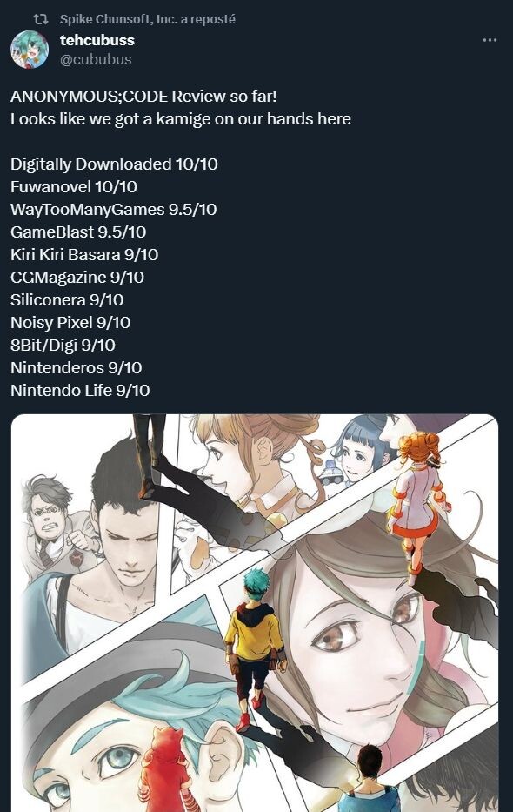Click the 'WayTooManyGames 9.5/10' line
This screenshot has width=513, height=812.
114,209
